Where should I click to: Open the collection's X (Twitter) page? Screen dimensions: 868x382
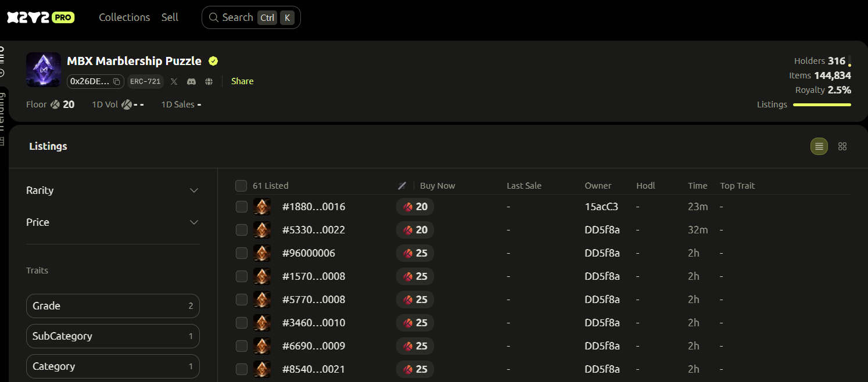(174, 82)
